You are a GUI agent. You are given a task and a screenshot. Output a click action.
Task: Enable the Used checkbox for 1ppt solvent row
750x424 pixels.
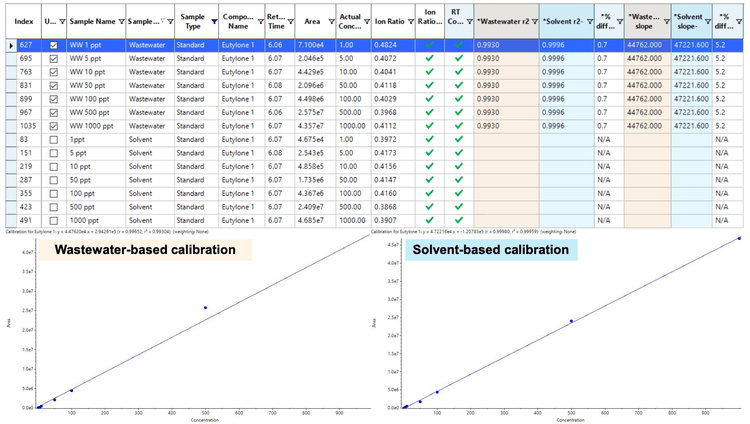52,139
